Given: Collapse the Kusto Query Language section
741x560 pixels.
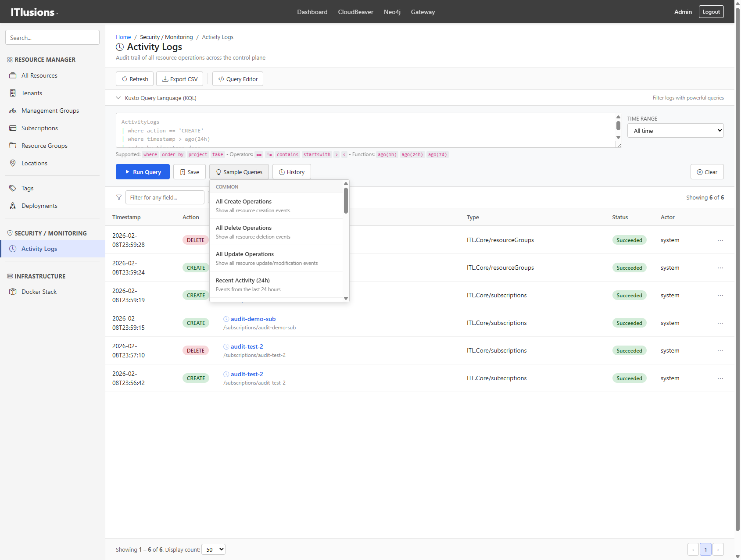Looking at the screenshot, I should click(x=118, y=98).
